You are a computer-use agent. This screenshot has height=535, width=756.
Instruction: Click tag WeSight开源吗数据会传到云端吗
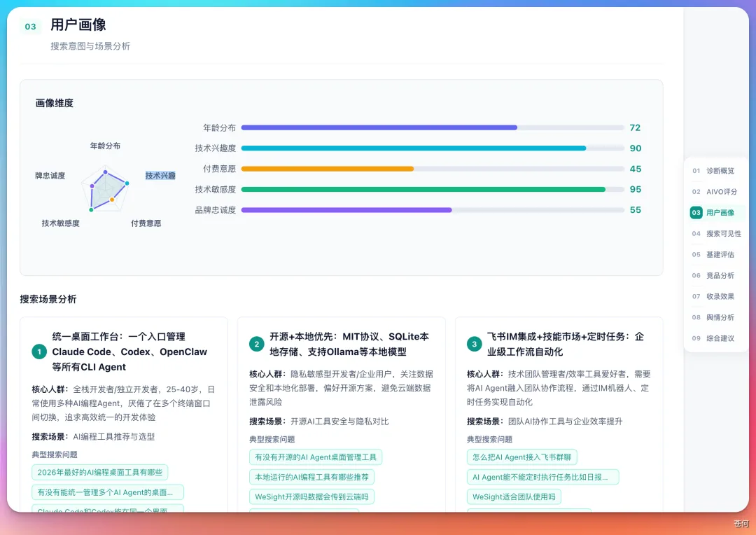(x=311, y=496)
